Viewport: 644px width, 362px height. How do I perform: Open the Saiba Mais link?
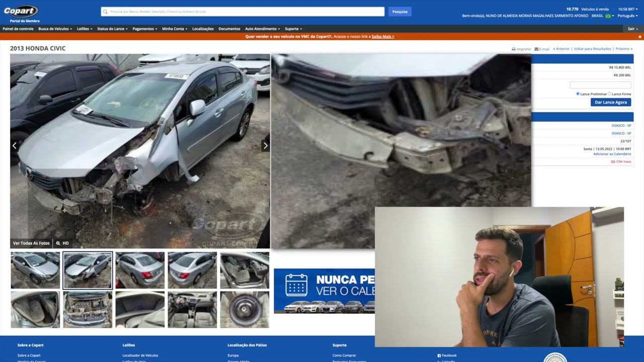(x=383, y=37)
